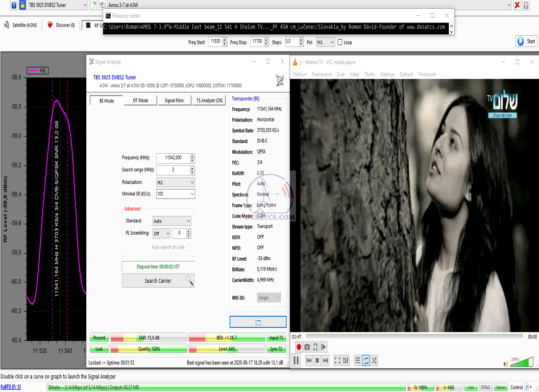Screen dimensions: 539x392
Task: Open the Signal Mon. tab
Action: [x=174, y=100]
